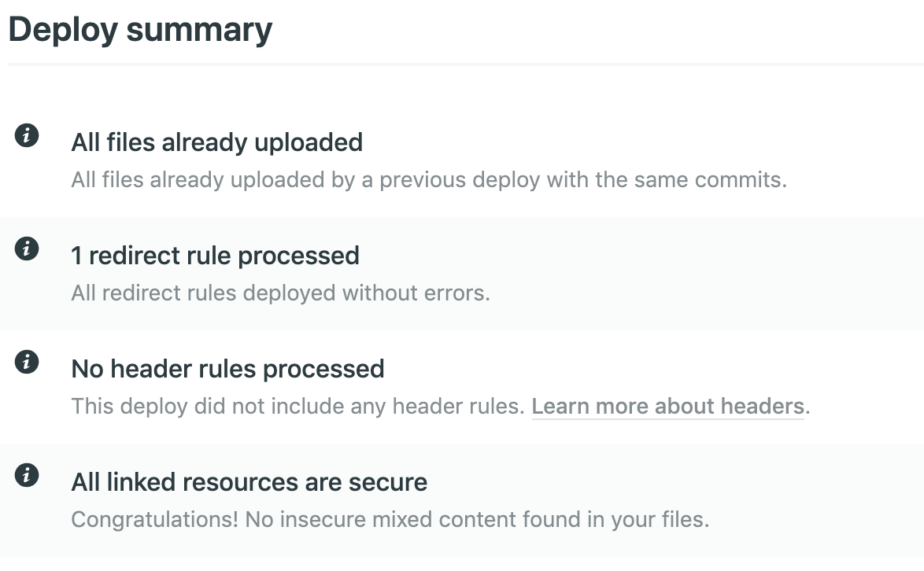Click the Deploy summary heading
924x571 pixels.
[x=140, y=30]
